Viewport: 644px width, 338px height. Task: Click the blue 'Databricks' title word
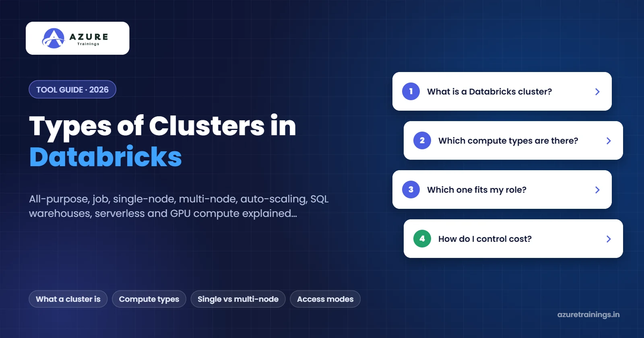click(x=105, y=157)
